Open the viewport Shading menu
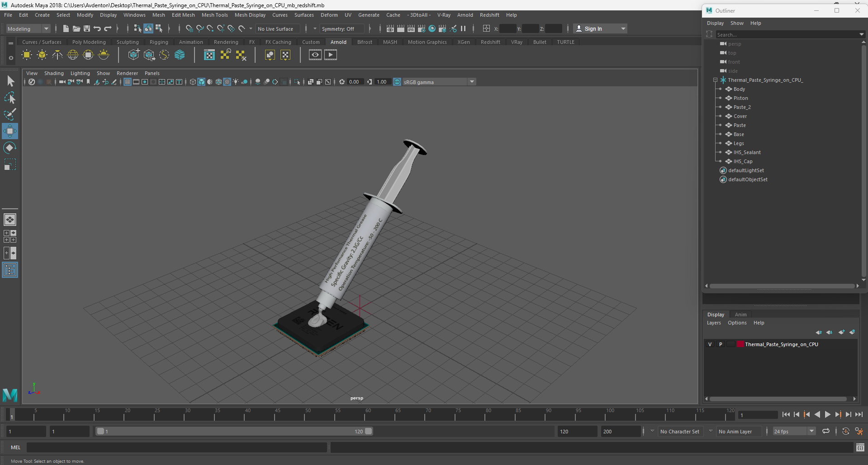Viewport: 868px width, 465px height. 54,73
